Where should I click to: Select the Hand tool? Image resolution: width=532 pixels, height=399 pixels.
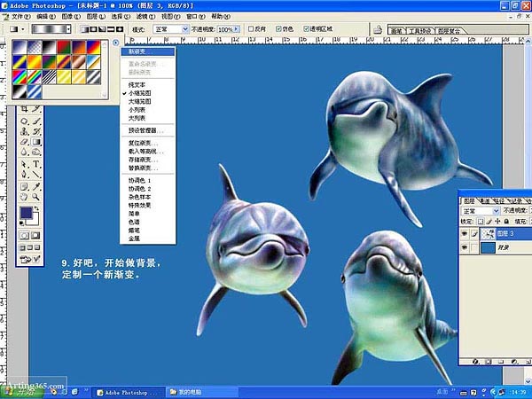pos(24,199)
